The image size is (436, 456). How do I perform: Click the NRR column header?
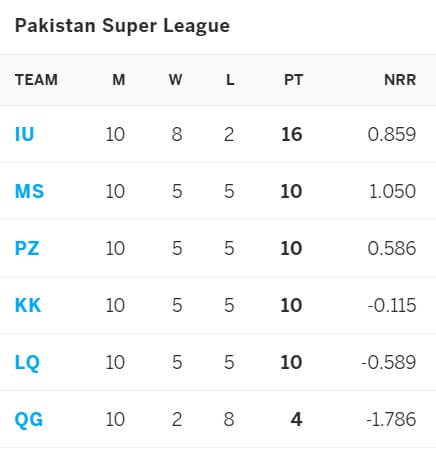[400, 80]
